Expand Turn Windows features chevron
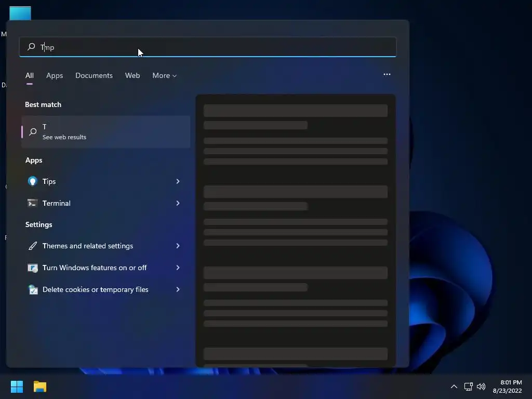This screenshot has height=399, width=532. [178, 268]
